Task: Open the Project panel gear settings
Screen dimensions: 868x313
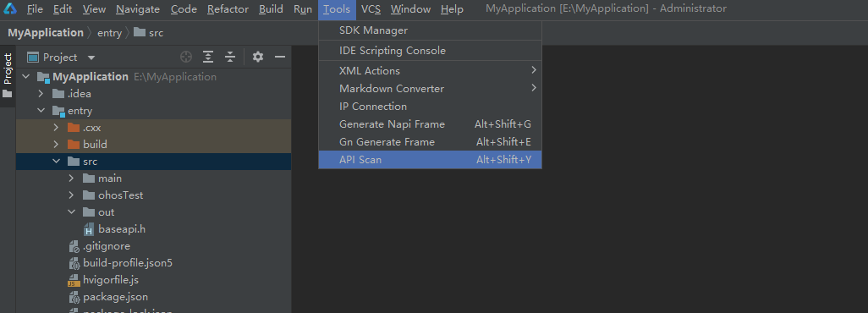Action: click(x=258, y=57)
